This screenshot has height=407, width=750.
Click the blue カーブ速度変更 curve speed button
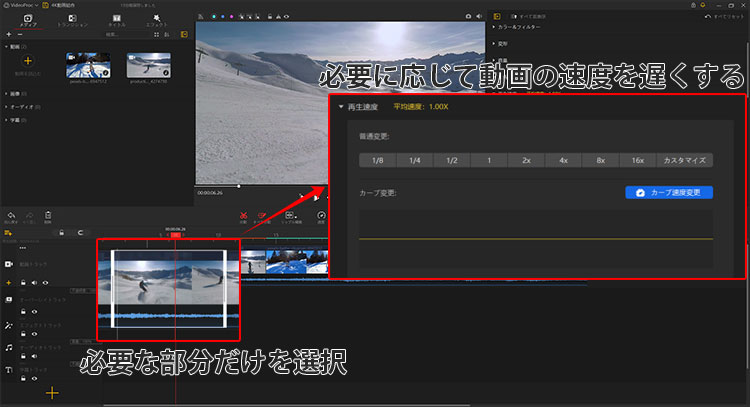pyautogui.click(x=669, y=192)
